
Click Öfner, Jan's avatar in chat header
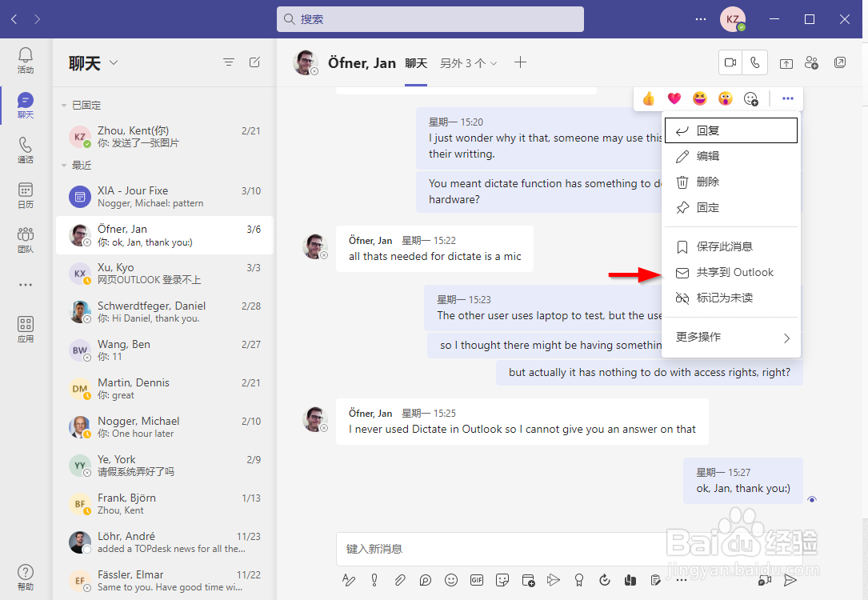[x=305, y=62]
